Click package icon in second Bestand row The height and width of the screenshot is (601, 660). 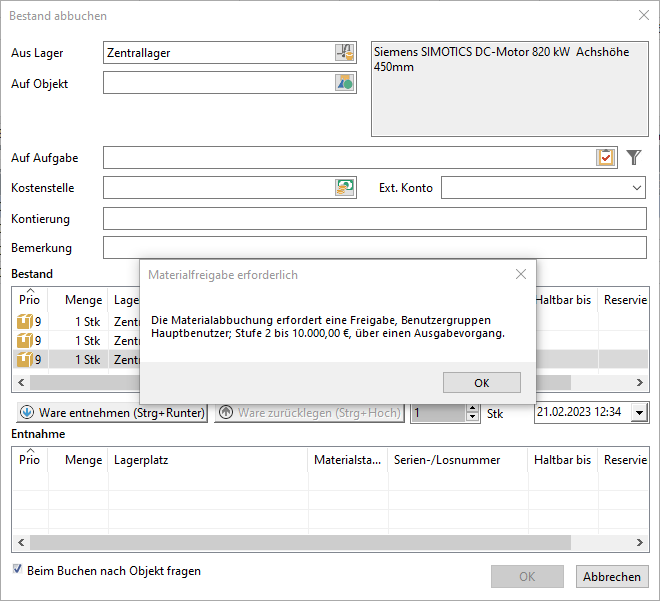pos(25,340)
